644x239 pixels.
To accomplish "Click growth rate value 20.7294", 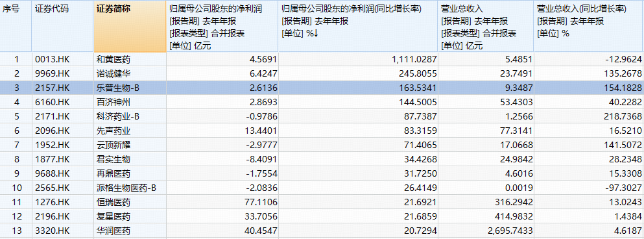I will [421, 231].
